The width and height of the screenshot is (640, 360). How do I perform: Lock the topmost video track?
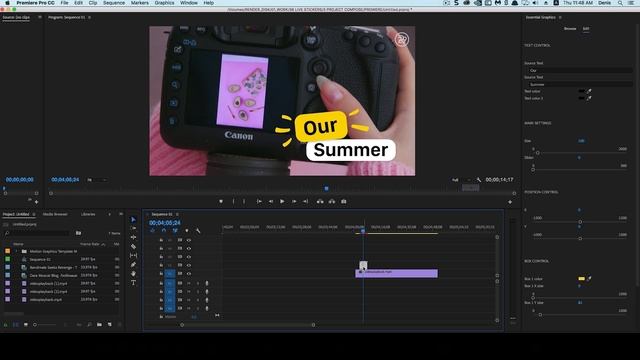tap(161, 240)
